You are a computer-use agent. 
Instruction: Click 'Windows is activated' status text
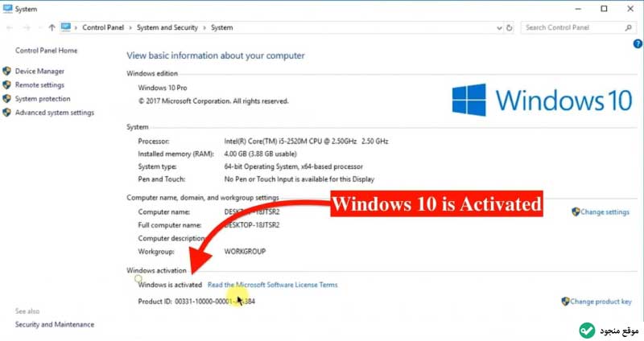pyautogui.click(x=170, y=285)
